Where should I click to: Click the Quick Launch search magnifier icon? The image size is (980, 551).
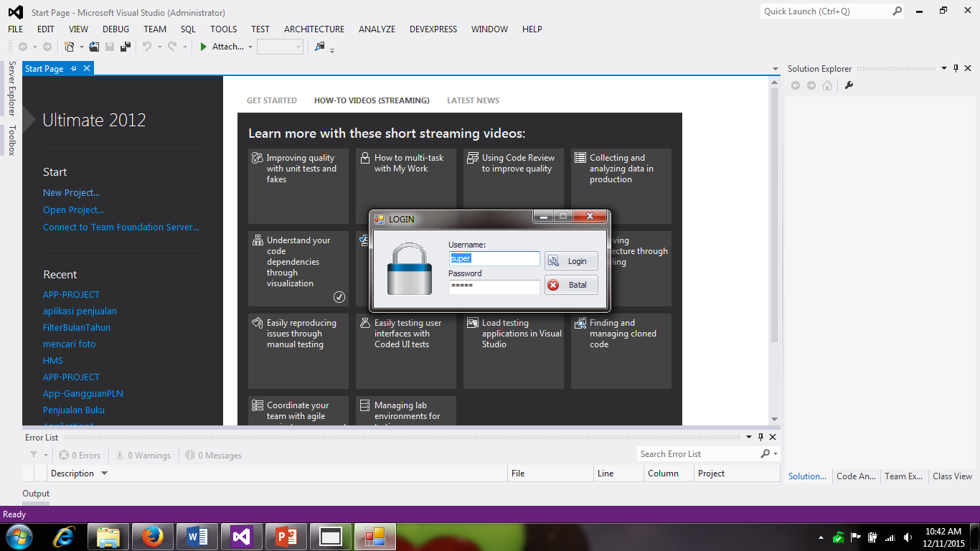[897, 11]
